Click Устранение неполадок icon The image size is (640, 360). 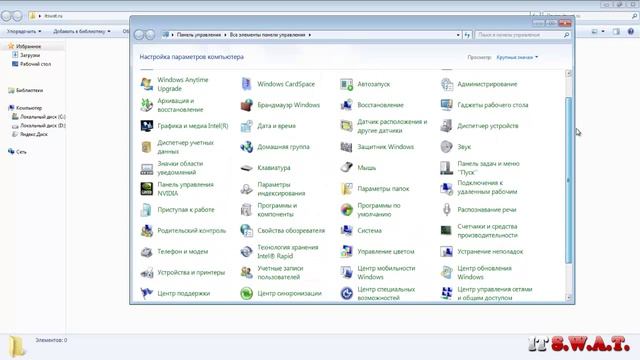447,251
